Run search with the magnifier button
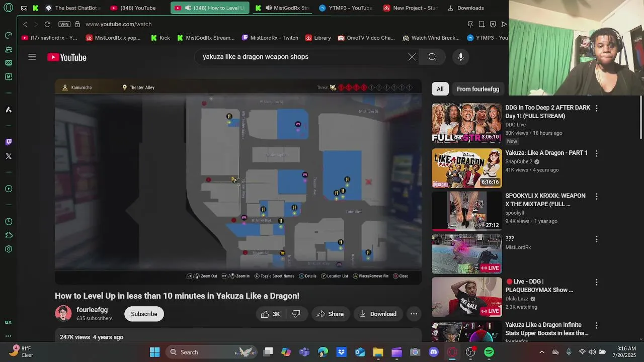Screen dimensions: 644x362 [x=432, y=57]
